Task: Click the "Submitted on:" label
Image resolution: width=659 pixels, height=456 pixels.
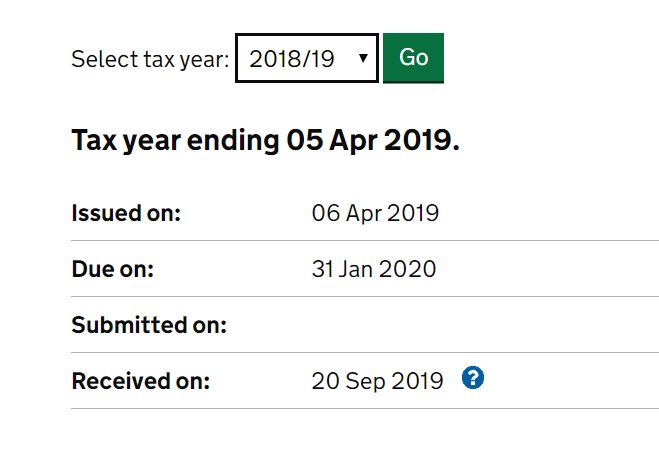Action: (x=149, y=325)
